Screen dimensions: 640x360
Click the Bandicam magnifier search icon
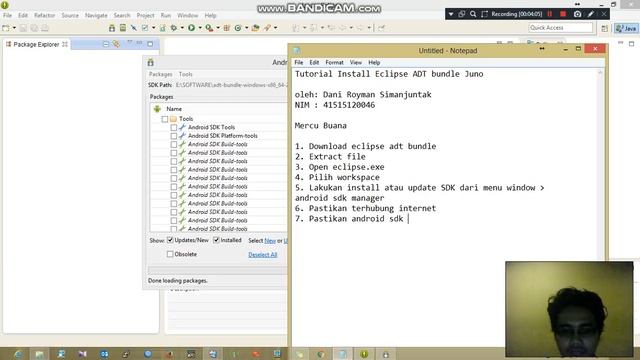tap(473, 14)
